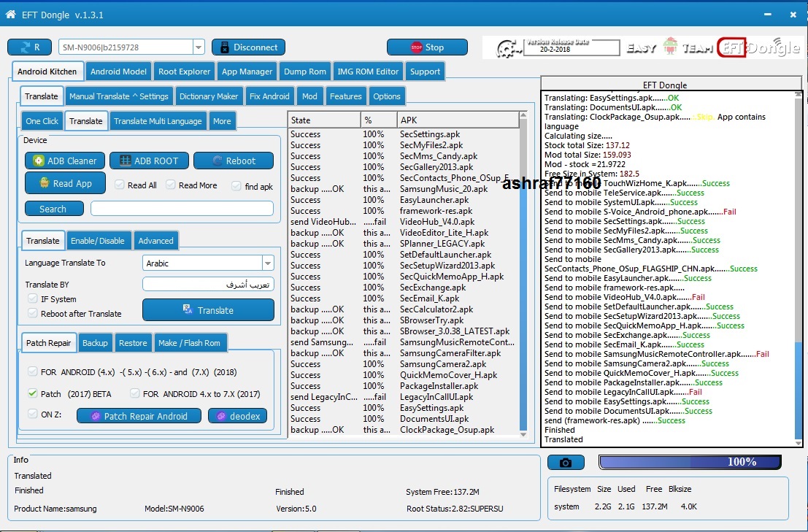Click the Model:SM-N9006 status text
This screenshot has width=808, height=532.
[x=174, y=509]
